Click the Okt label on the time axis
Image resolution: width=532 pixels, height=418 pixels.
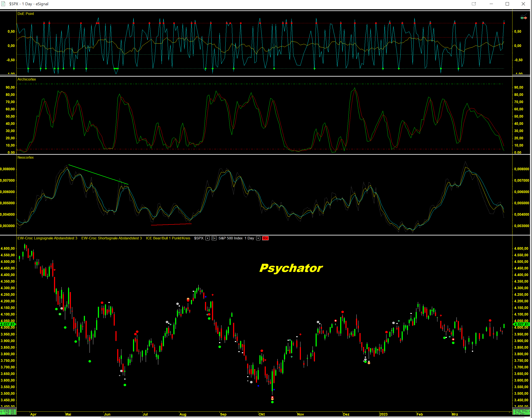[x=261, y=414]
